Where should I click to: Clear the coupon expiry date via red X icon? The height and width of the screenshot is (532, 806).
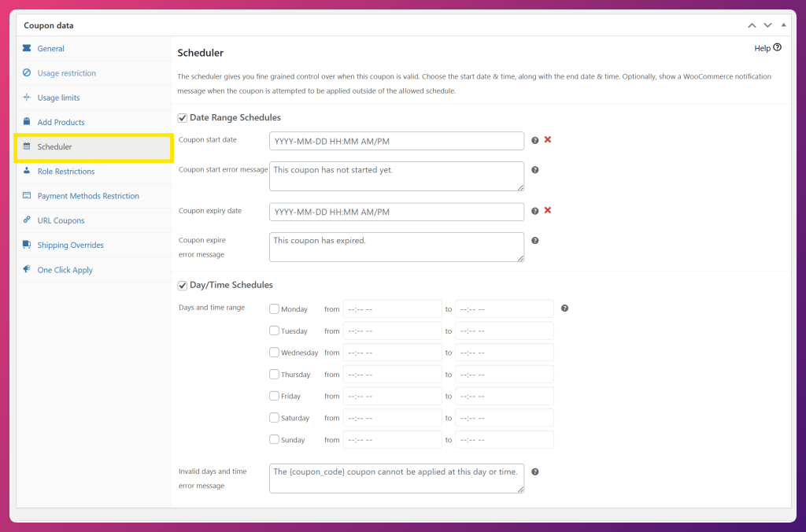point(549,211)
